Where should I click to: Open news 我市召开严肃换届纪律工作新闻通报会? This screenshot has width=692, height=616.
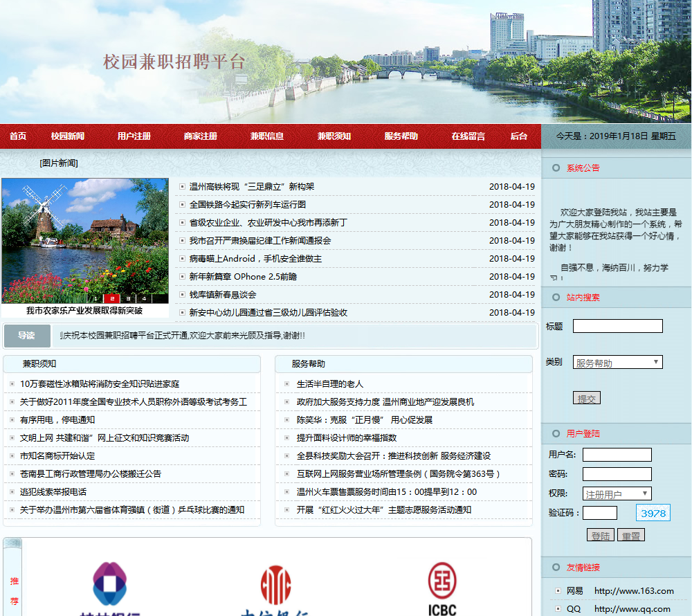click(260, 241)
